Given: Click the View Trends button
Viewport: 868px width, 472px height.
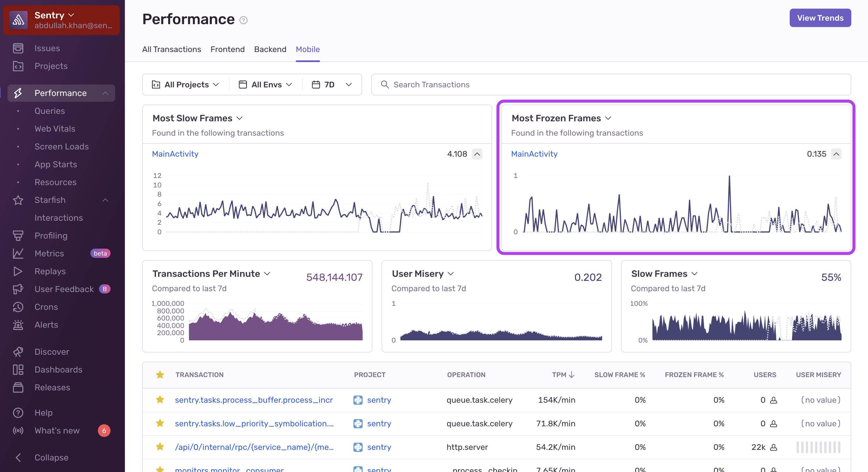Looking at the screenshot, I should [820, 18].
